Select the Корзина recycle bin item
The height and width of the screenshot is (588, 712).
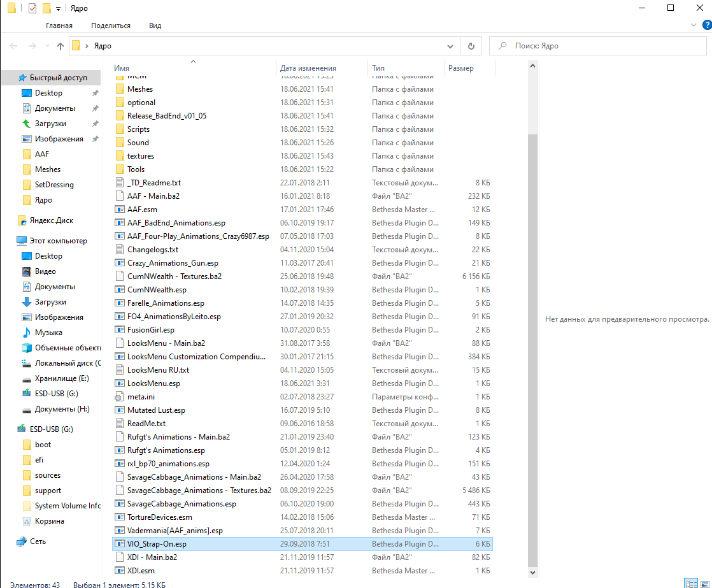point(49,521)
